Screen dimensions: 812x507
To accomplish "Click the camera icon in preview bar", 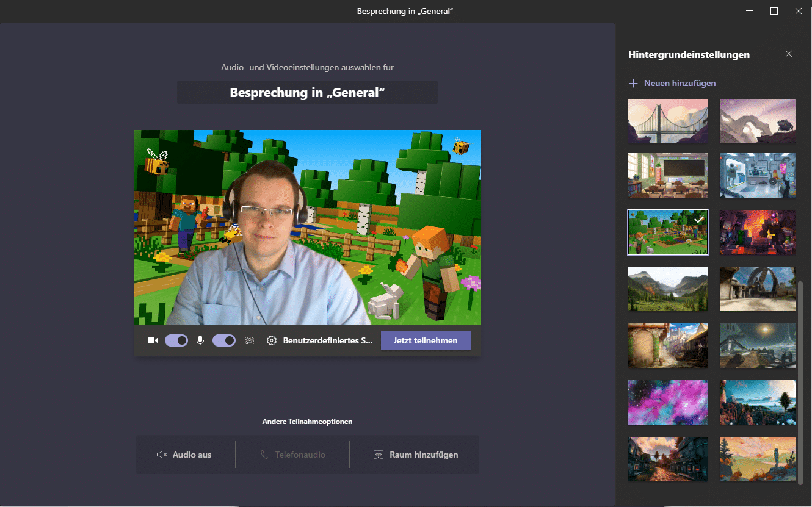I will click(153, 340).
